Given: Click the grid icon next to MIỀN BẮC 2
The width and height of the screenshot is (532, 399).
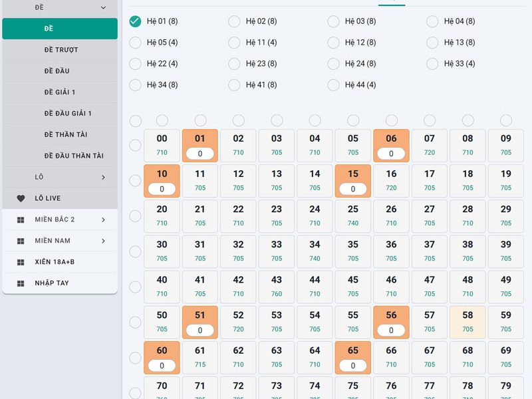Looking at the screenshot, I should click(x=21, y=219).
